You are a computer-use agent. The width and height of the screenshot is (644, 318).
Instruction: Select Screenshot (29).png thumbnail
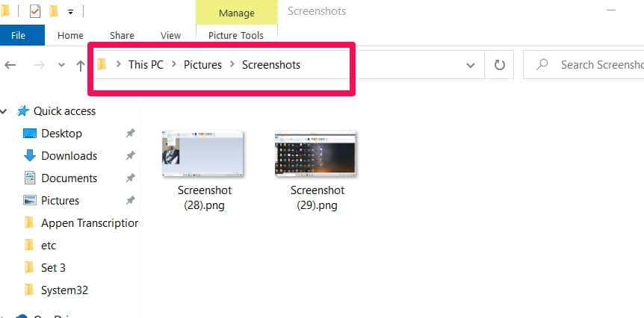click(x=315, y=154)
